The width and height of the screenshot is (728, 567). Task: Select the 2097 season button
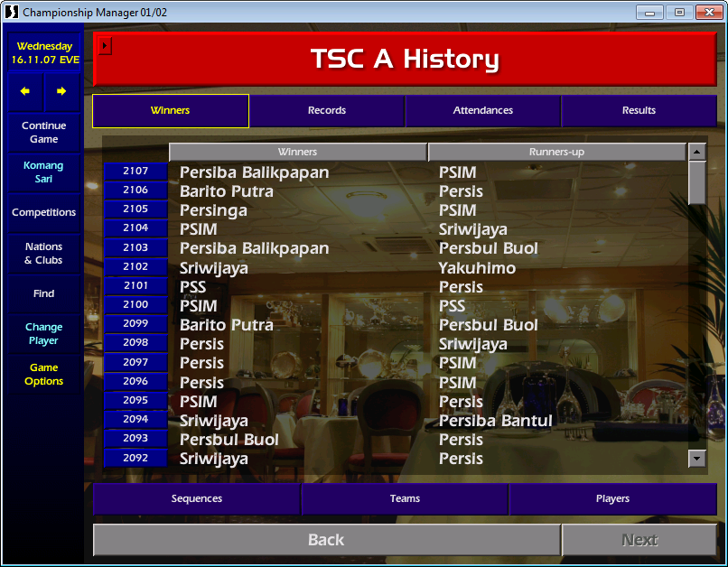point(135,362)
